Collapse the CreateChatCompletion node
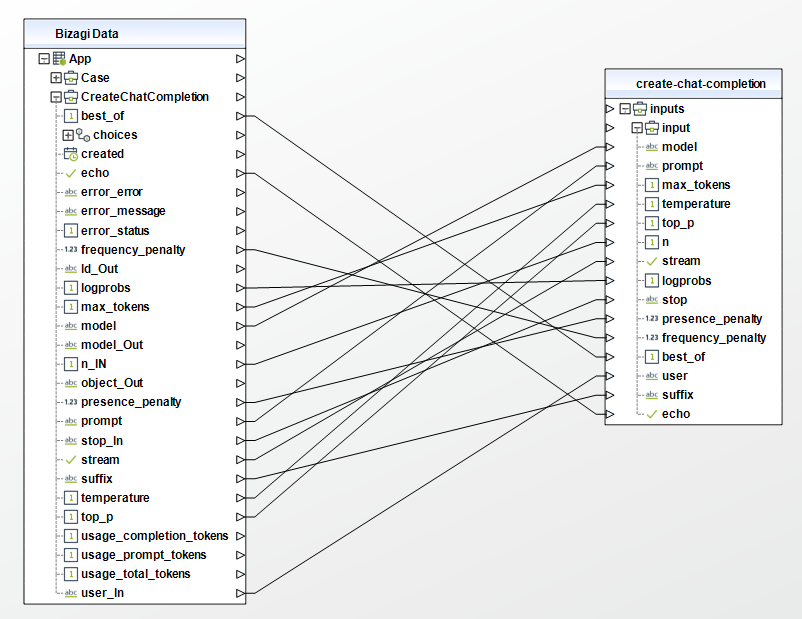Image resolution: width=802 pixels, height=619 pixels. pos(56,97)
